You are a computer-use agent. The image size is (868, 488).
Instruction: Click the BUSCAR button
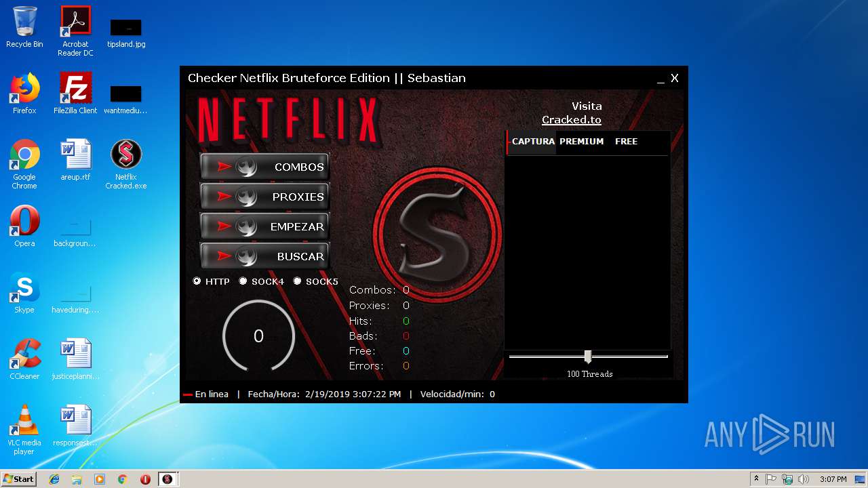pos(264,256)
